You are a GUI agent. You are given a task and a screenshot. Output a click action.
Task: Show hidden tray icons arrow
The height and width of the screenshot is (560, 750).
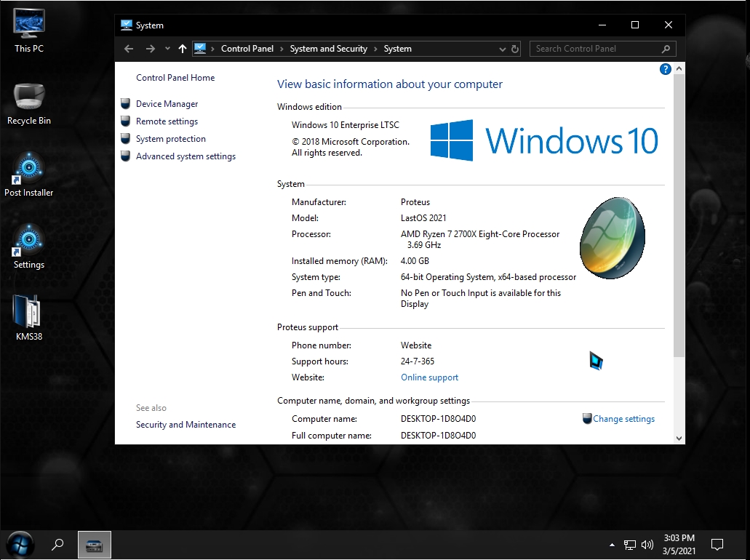pyautogui.click(x=612, y=545)
